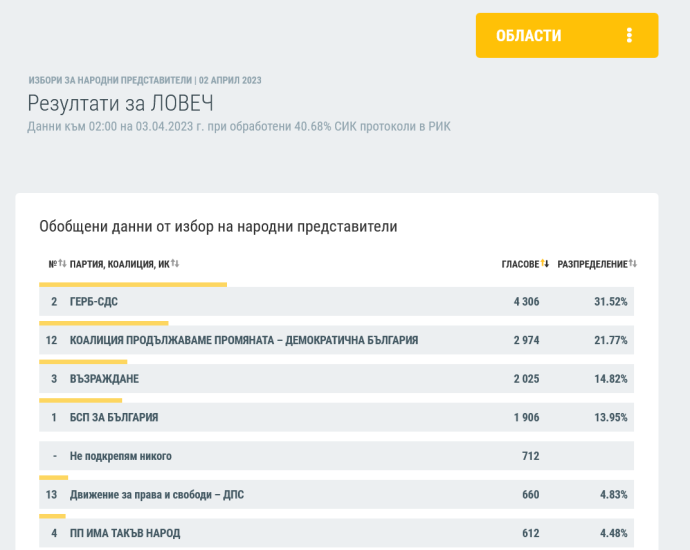Open the ОБЛАСТИ regions menu button
The image size is (690, 550).
click(x=567, y=35)
